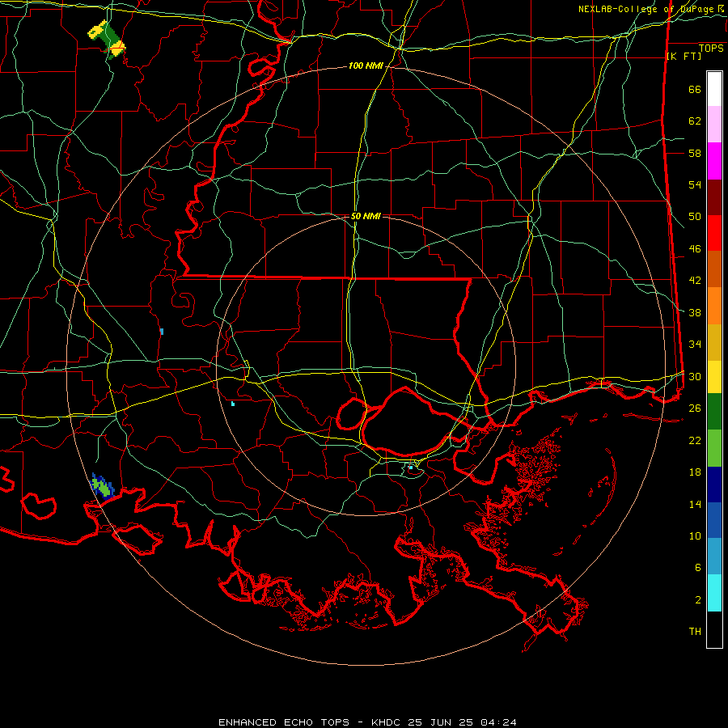
Task: Click the cyan legend swatch
Action: click(714, 593)
